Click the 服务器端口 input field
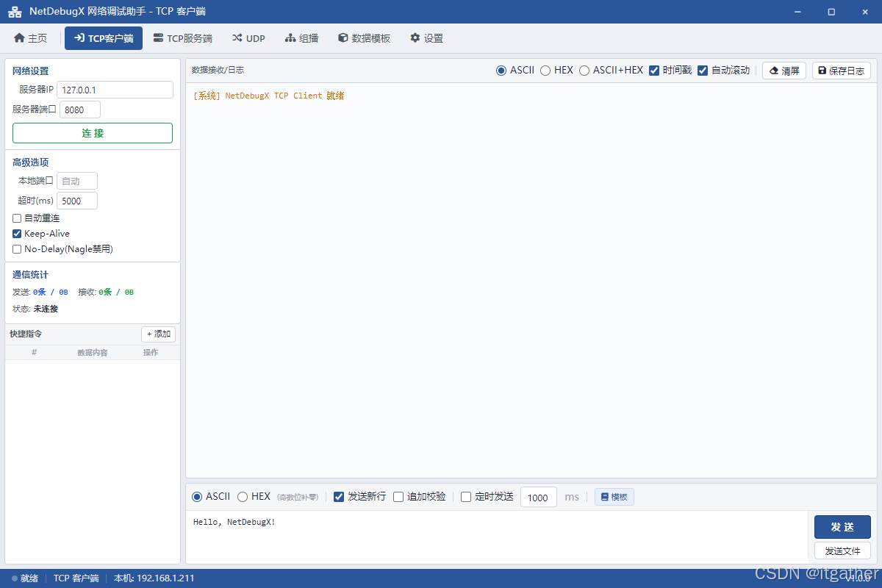882x588 pixels. click(x=80, y=110)
